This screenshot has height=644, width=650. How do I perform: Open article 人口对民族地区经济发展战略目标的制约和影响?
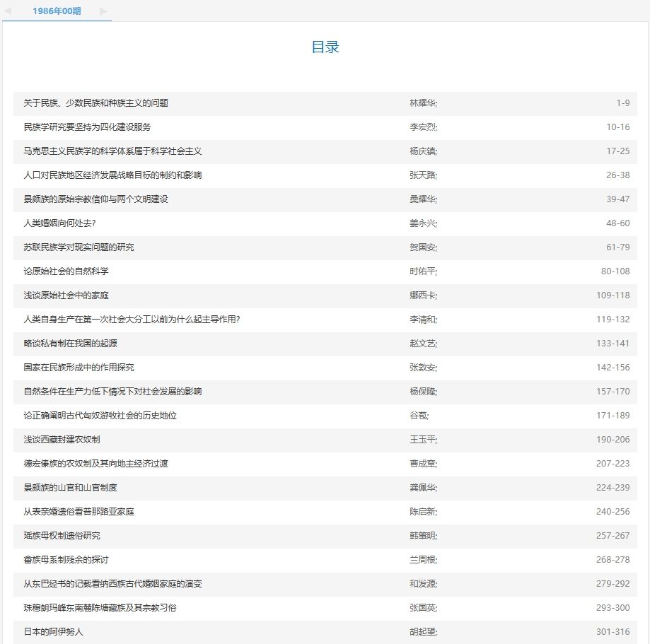click(x=112, y=175)
